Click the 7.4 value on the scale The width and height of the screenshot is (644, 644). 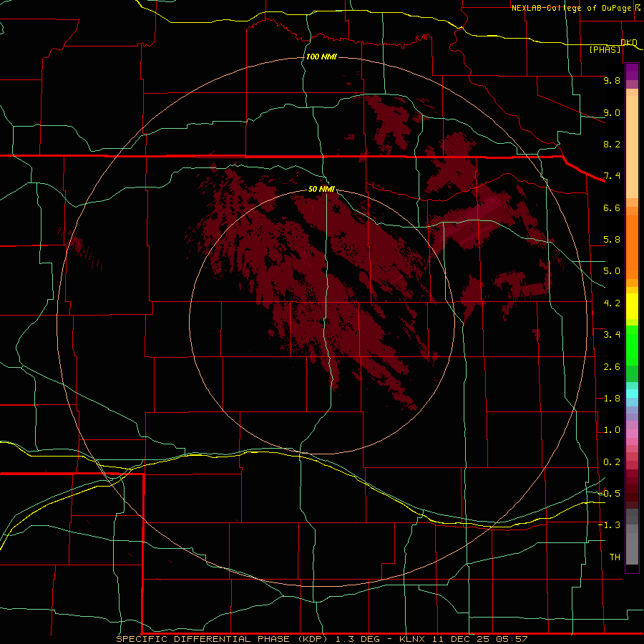[612, 176]
